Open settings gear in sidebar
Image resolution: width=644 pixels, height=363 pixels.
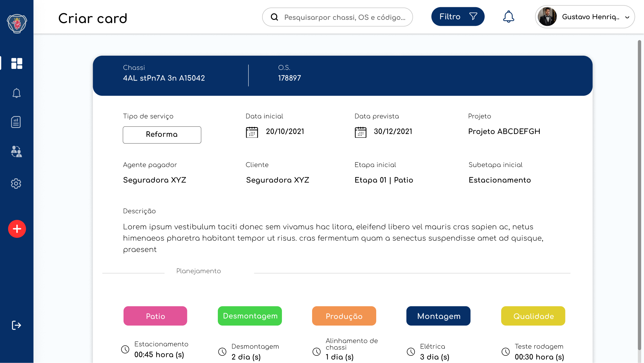click(16, 183)
